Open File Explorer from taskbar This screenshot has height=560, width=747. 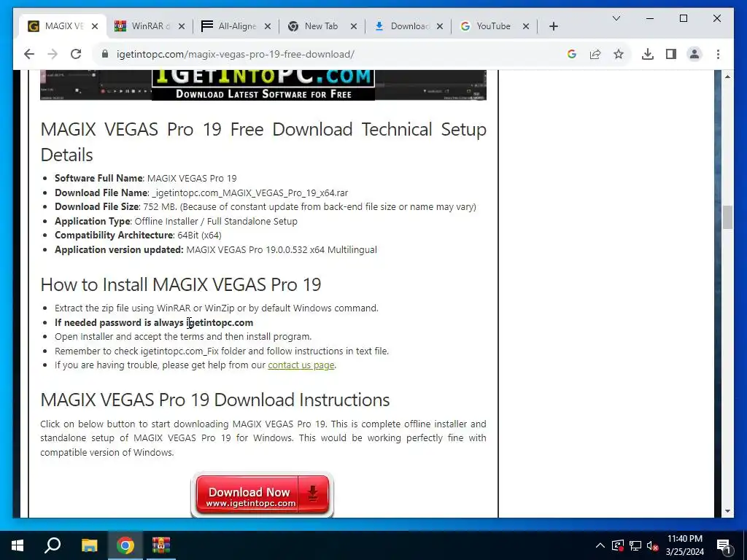[89, 545]
